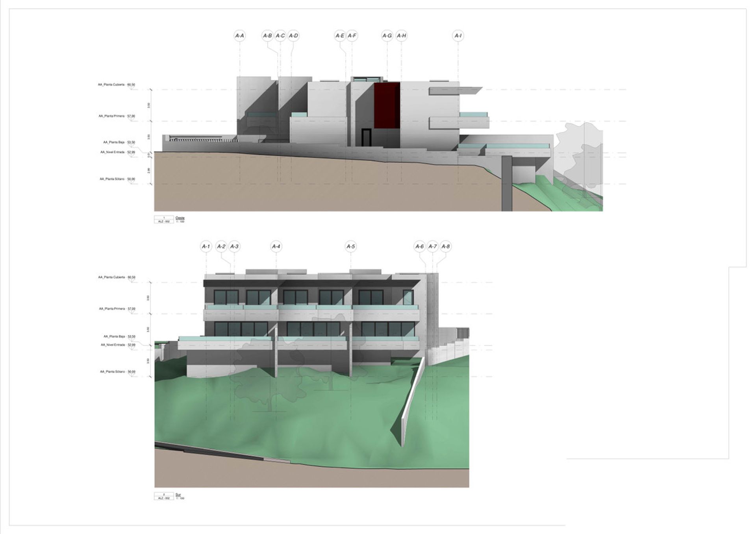Viewport: 756px width, 534px height.
Task: Select grid bubble A-D
Action: point(293,36)
